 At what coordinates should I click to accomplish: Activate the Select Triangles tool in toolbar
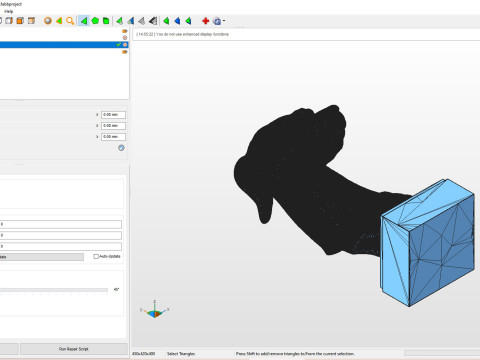[84, 21]
